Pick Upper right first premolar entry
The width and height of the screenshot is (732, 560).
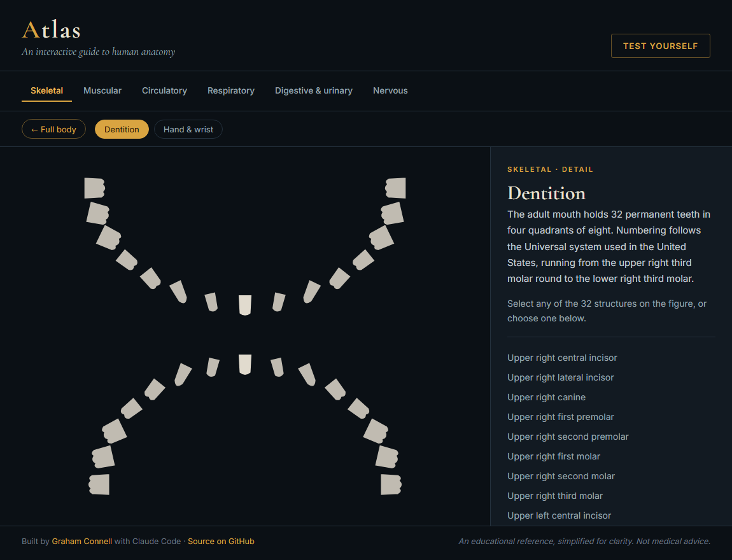point(560,417)
